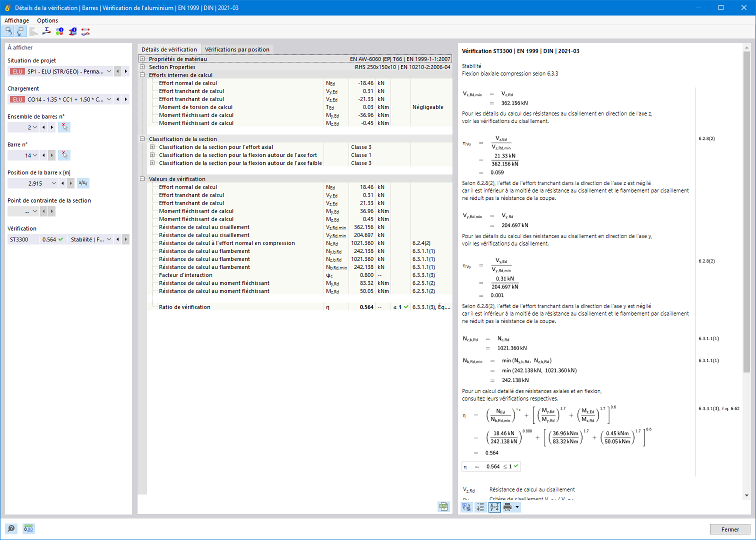This screenshot has width=756, height=540.
Task: Select the Ratio de vérification row
Action: pos(300,307)
